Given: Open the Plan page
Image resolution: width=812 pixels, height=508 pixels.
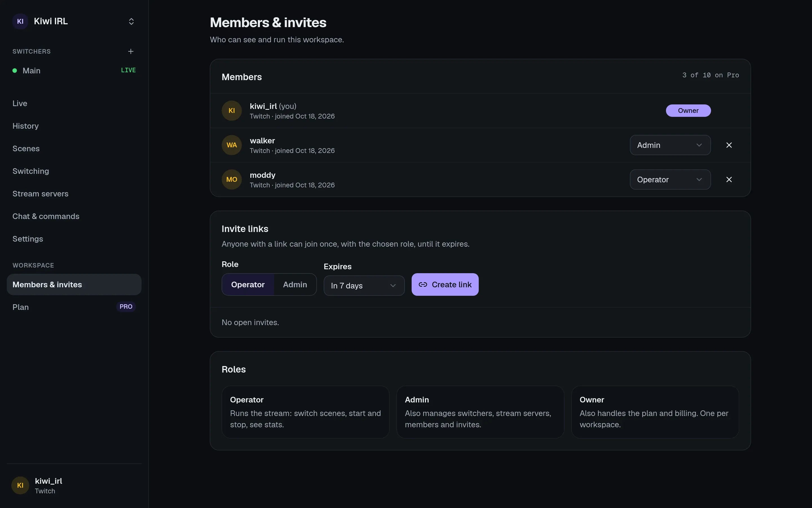Looking at the screenshot, I should [x=74, y=307].
